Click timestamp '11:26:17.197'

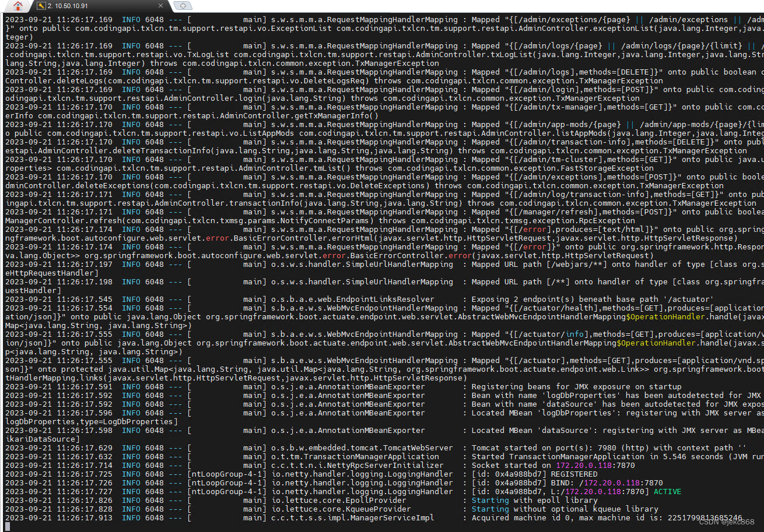[x=85, y=265]
